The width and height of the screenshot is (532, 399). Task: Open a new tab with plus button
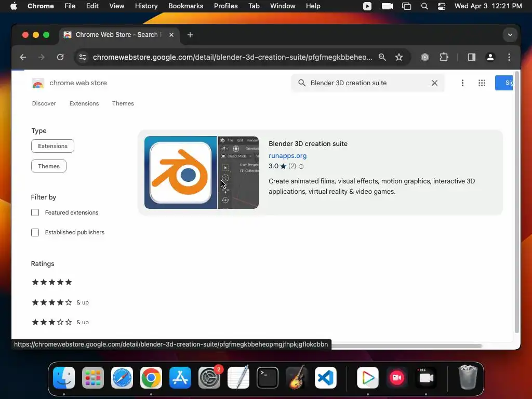[x=190, y=35]
